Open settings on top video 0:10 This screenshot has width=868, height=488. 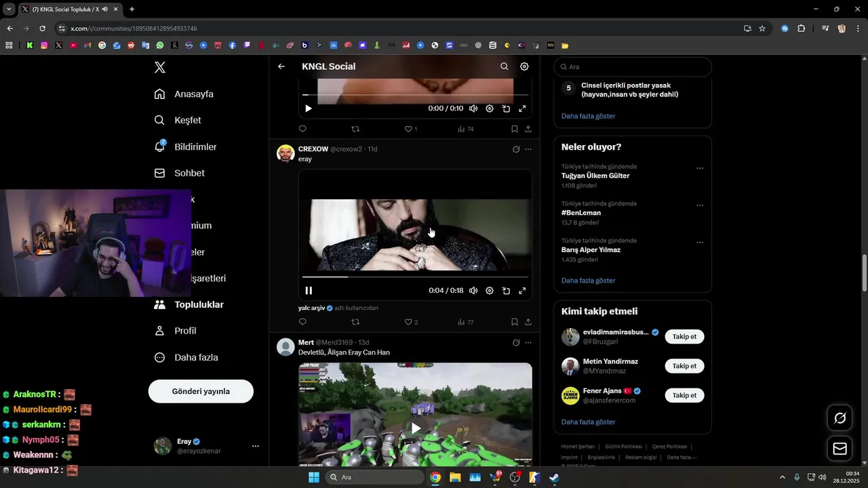tap(490, 108)
